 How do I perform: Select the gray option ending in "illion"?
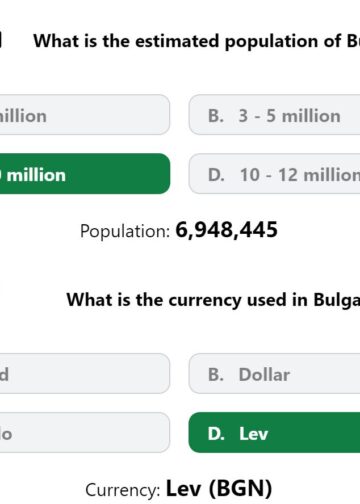pyautogui.click(x=85, y=115)
